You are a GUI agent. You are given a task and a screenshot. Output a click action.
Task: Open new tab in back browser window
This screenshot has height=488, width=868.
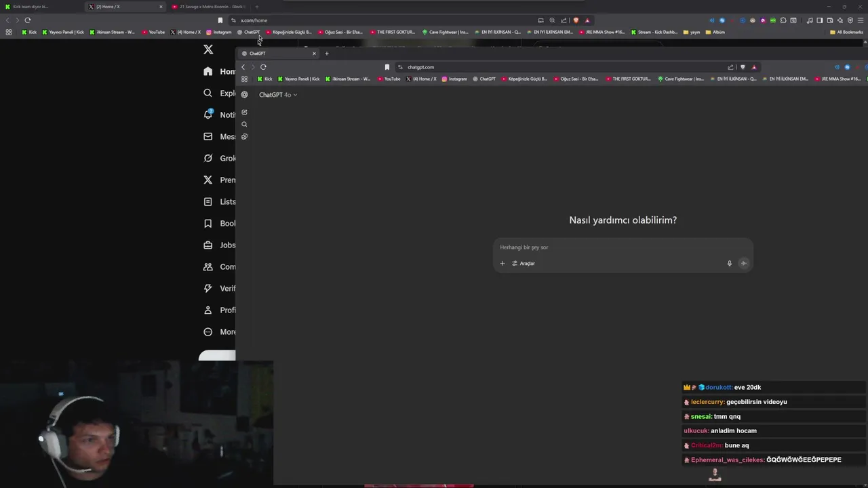(256, 7)
